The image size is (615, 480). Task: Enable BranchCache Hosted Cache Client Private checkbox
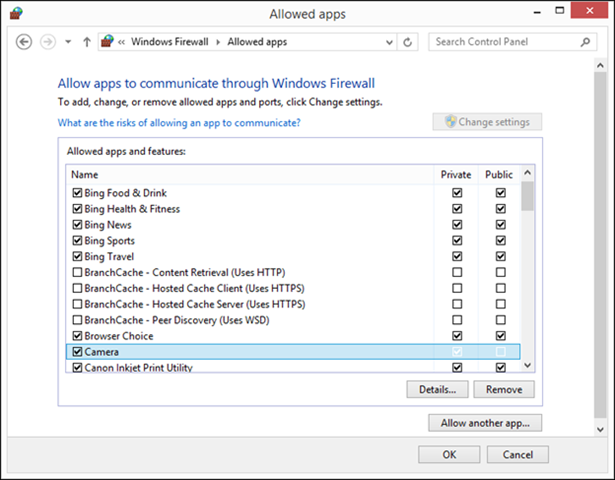point(457,288)
